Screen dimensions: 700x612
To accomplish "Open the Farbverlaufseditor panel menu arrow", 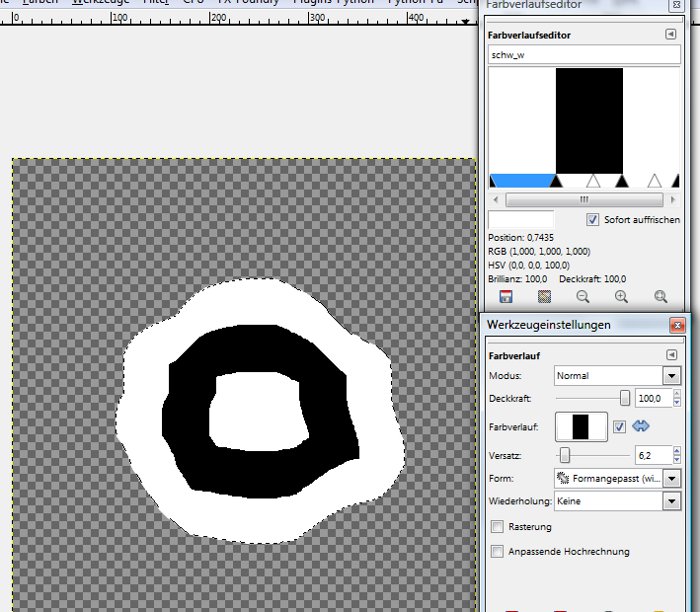I will (670, 35).
